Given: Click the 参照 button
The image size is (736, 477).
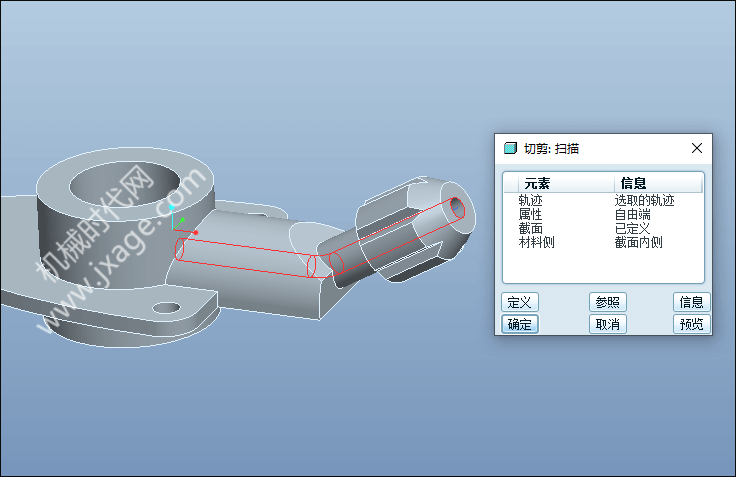Looking at the screenshot, I should point(608,302).
